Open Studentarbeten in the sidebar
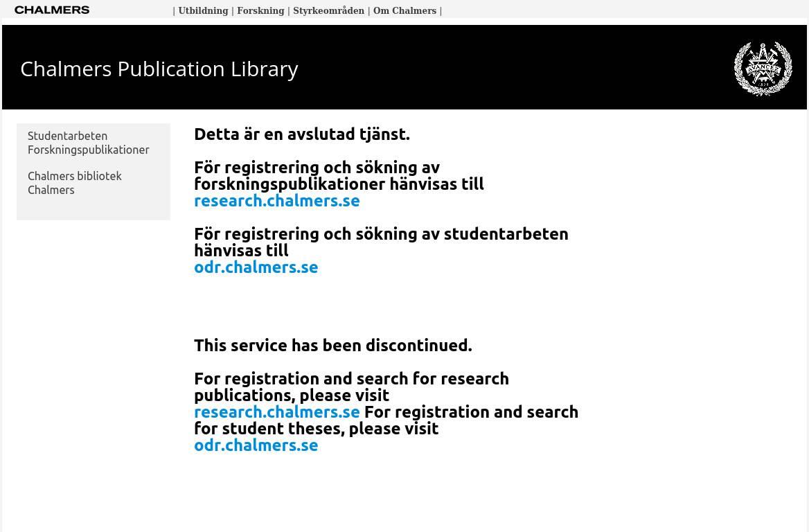Viewport: 809px width, 532px height. (67, 136)
